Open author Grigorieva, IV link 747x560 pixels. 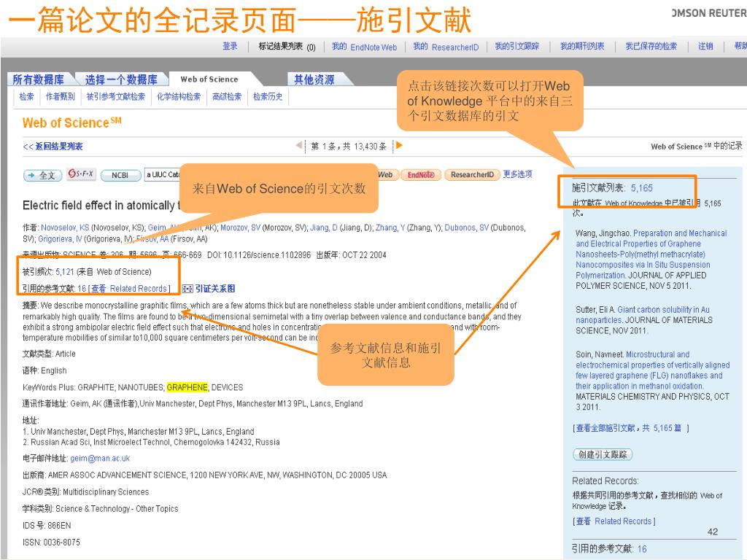[x=60, y=238]
